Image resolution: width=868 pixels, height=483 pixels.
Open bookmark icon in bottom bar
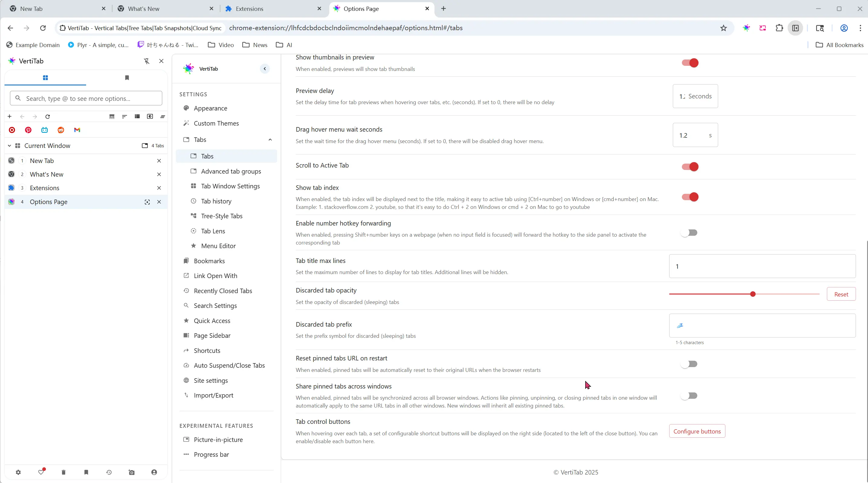pyautogui.click(x=86, y=472)
